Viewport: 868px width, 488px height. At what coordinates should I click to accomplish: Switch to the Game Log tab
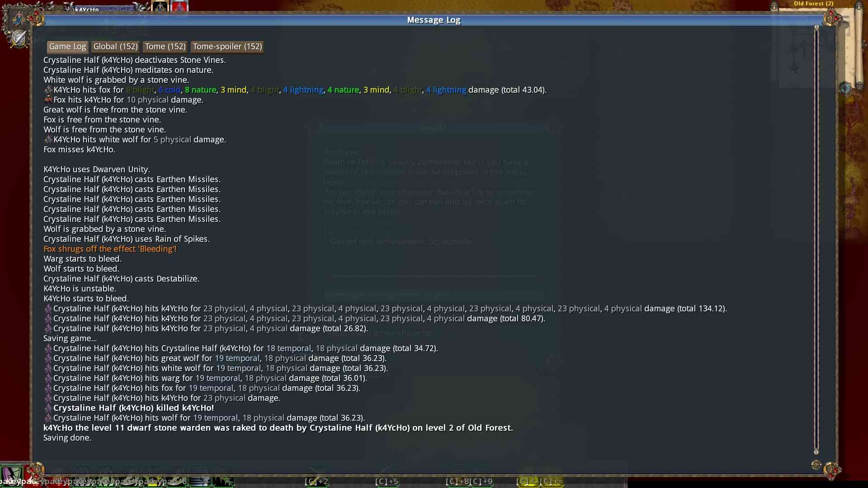click(x=67, y=47)
